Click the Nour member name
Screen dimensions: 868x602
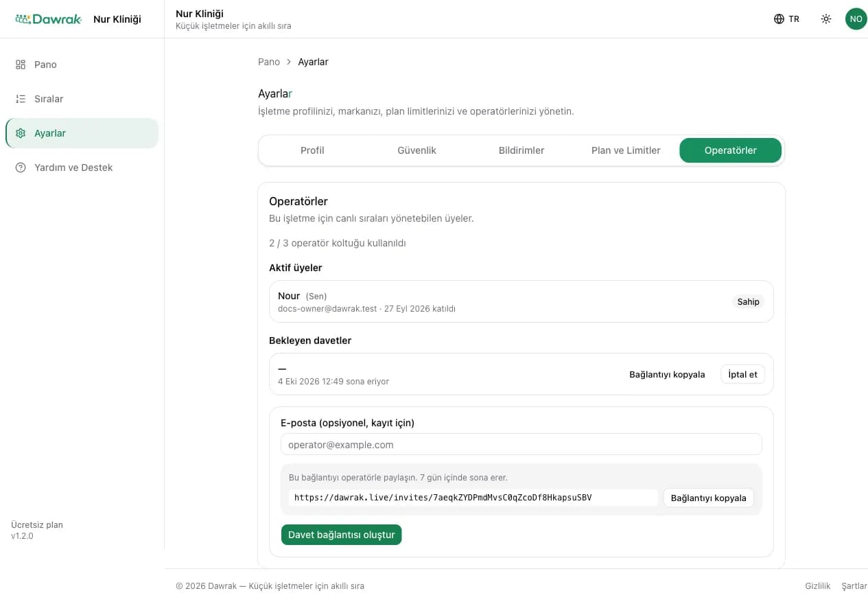click(289, 296)
